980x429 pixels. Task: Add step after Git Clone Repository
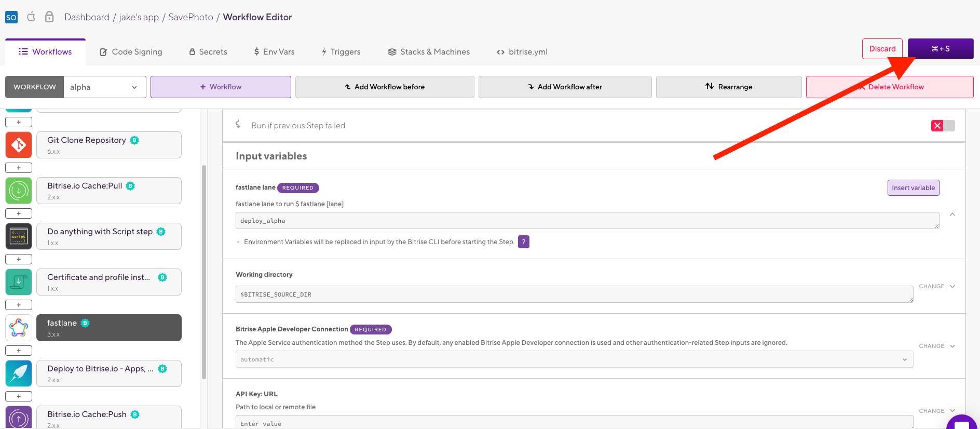(19, 168)
